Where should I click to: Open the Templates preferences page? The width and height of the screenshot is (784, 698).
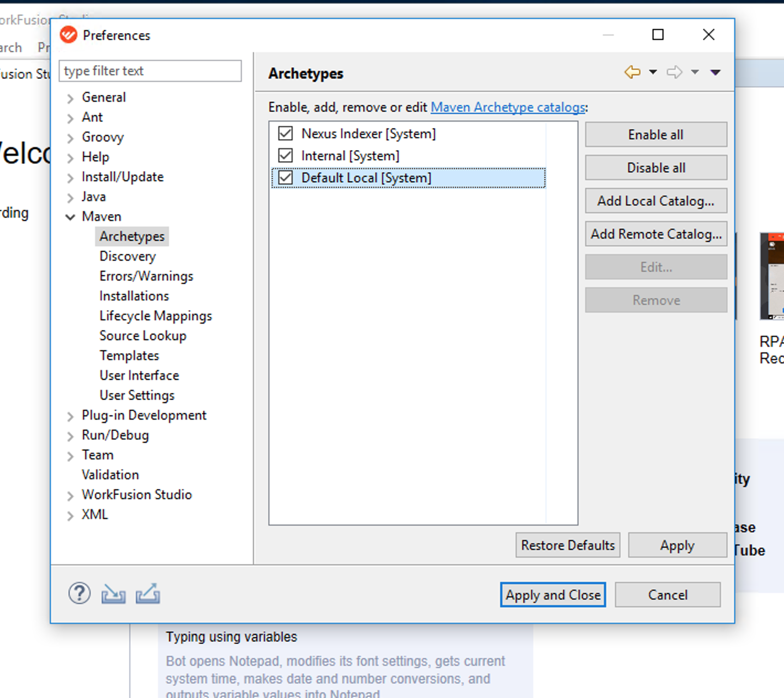point(129,356)
